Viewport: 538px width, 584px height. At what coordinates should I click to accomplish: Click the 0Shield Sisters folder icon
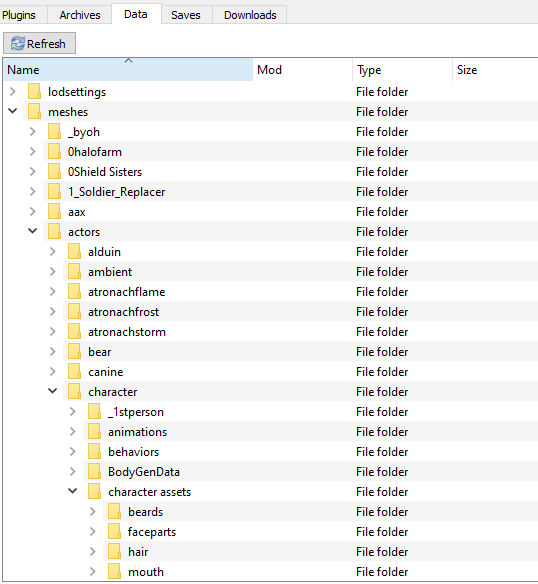pyautogui.click(x=54, y=172)
